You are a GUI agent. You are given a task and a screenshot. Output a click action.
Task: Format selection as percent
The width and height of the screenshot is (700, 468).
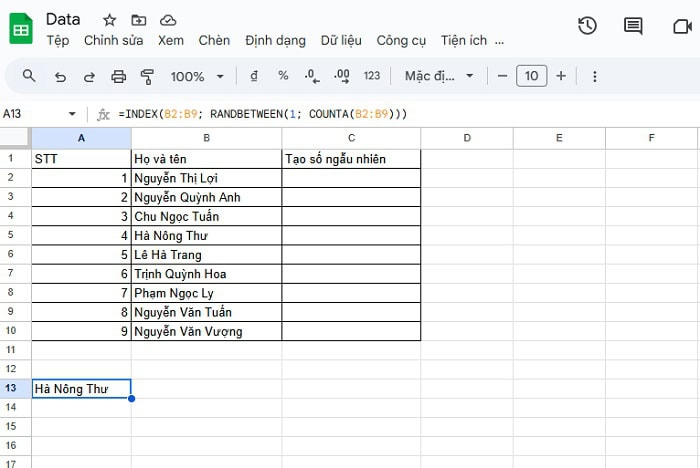coord(283,76)
